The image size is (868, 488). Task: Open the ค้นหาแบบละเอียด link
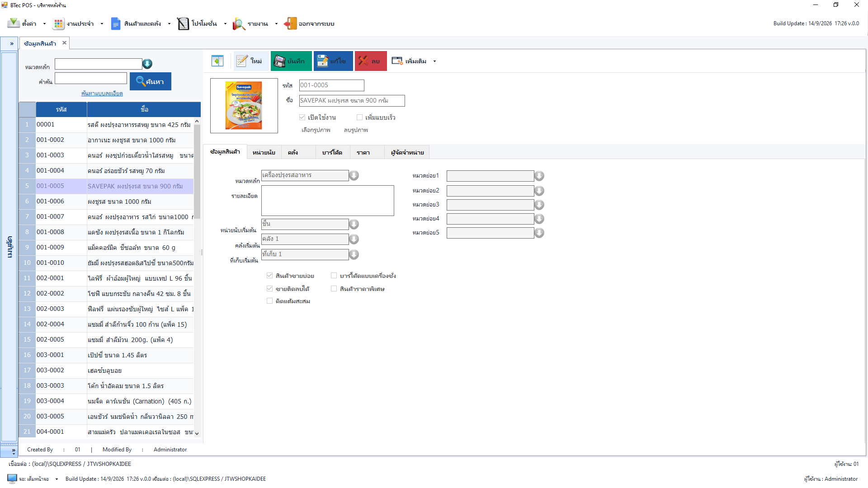[102, 94]
